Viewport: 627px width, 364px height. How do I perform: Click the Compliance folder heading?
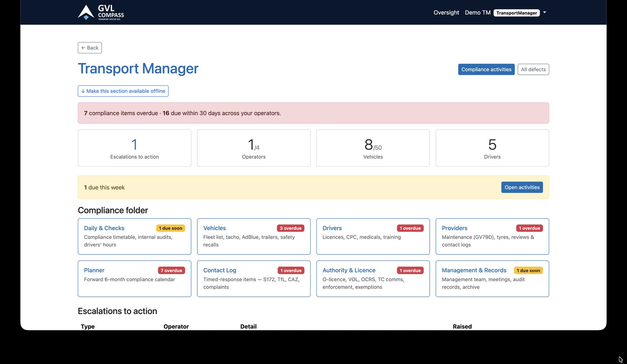[113, 210]
